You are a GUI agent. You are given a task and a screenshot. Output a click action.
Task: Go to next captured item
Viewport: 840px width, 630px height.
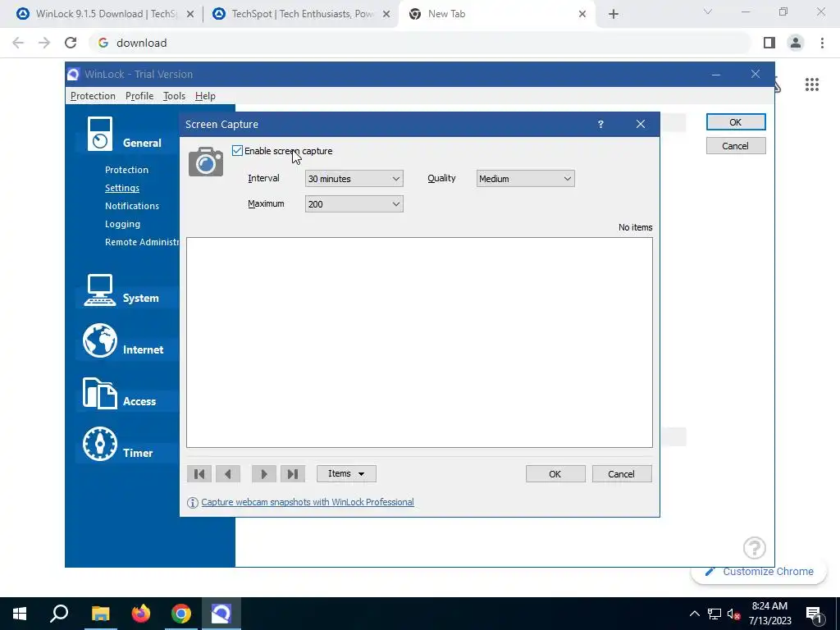pos(263,474)
